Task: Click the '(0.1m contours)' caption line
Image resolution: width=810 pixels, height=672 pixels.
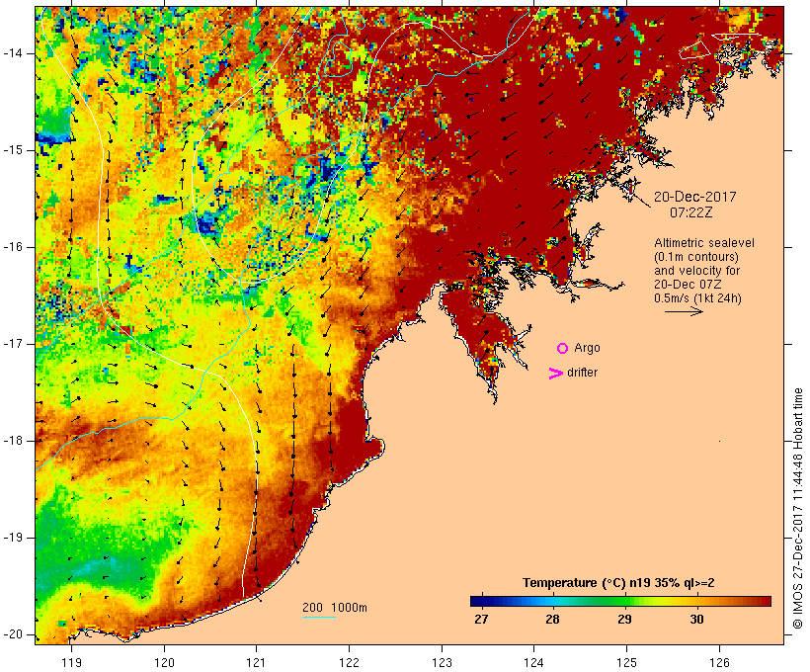Action: 696,257
